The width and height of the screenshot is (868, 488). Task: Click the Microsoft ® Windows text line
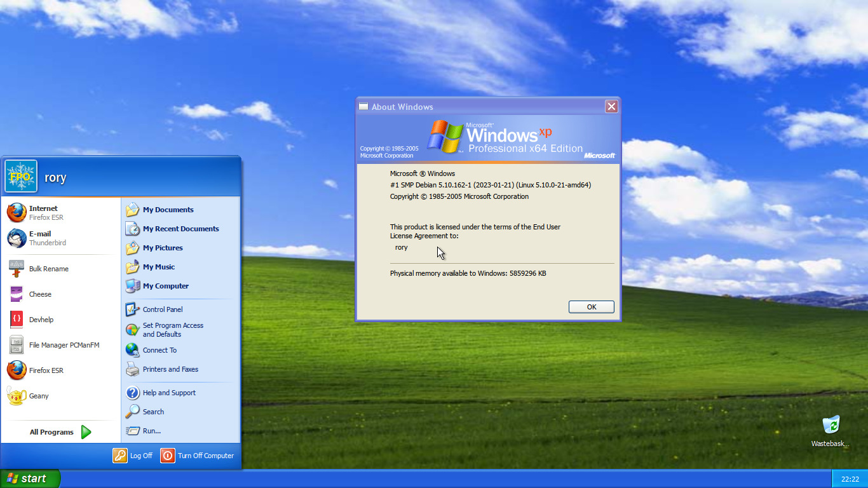click(423, 173)
